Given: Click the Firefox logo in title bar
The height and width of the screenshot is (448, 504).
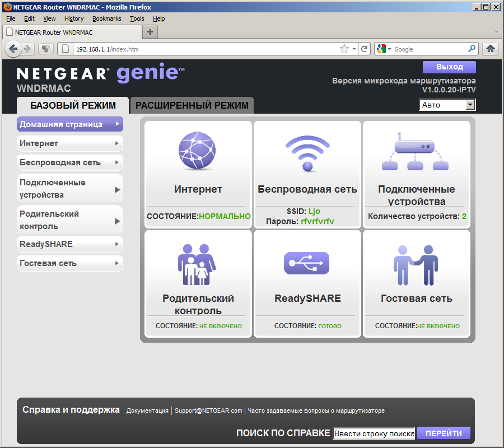Looking at the screenshot, I should tap(7, 7).
